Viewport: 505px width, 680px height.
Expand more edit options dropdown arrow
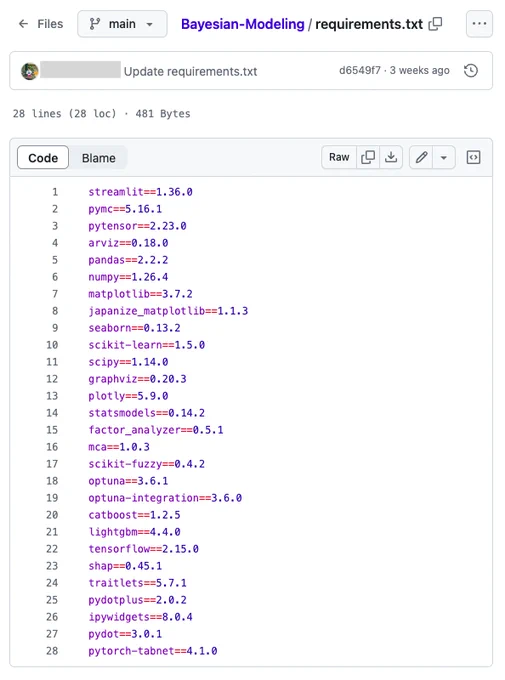click(x=443, y=157)
